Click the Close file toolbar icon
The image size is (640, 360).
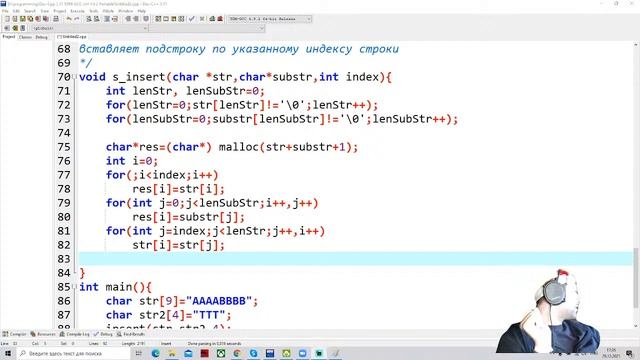click(x=38, y=19)
